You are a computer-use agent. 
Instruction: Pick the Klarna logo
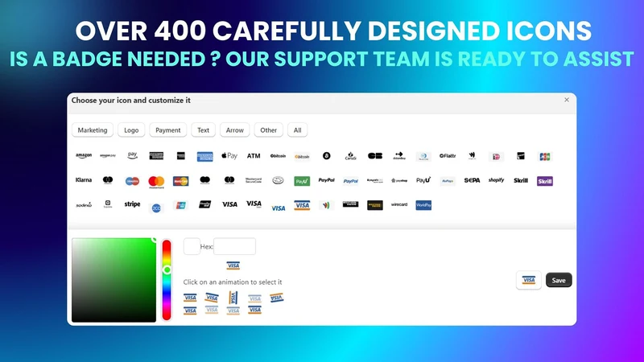(84, 179)
